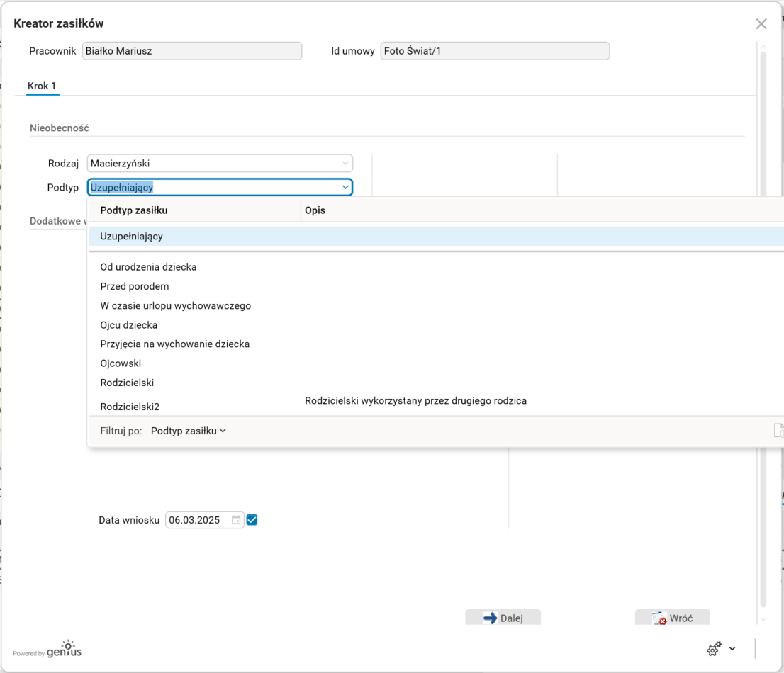Select the Ojcowski subtype option
The height and width of the screenshot is (673, 784).
(x=121, y=363)
